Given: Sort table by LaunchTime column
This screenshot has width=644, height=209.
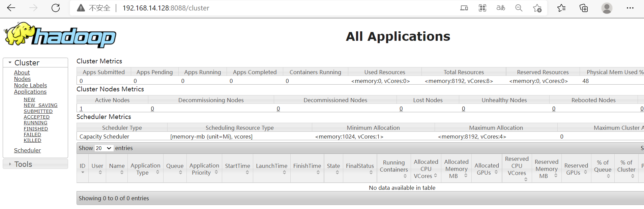Looking at the screenshot, I should click(284, 172).
